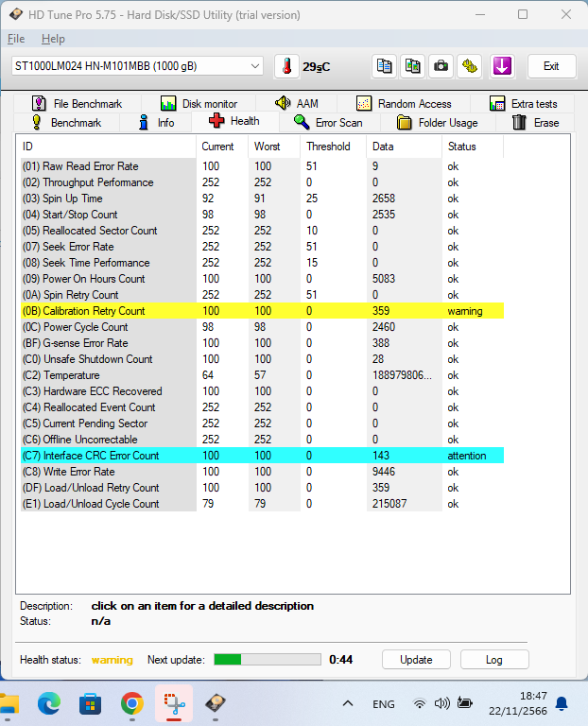588x726 pixels.
Task: Click the 215087 data value
Action: coord(389,504)
